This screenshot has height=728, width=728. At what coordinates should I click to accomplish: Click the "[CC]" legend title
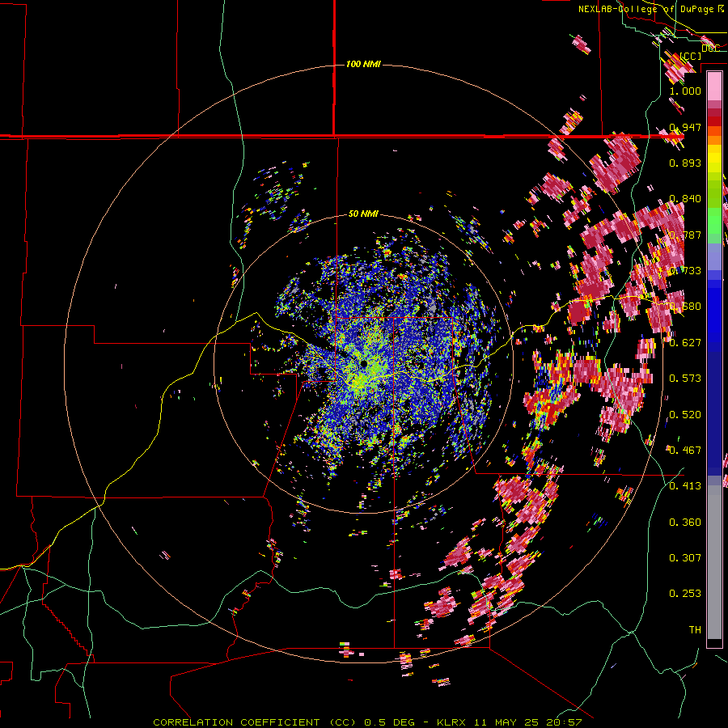(x=691, y=56)
